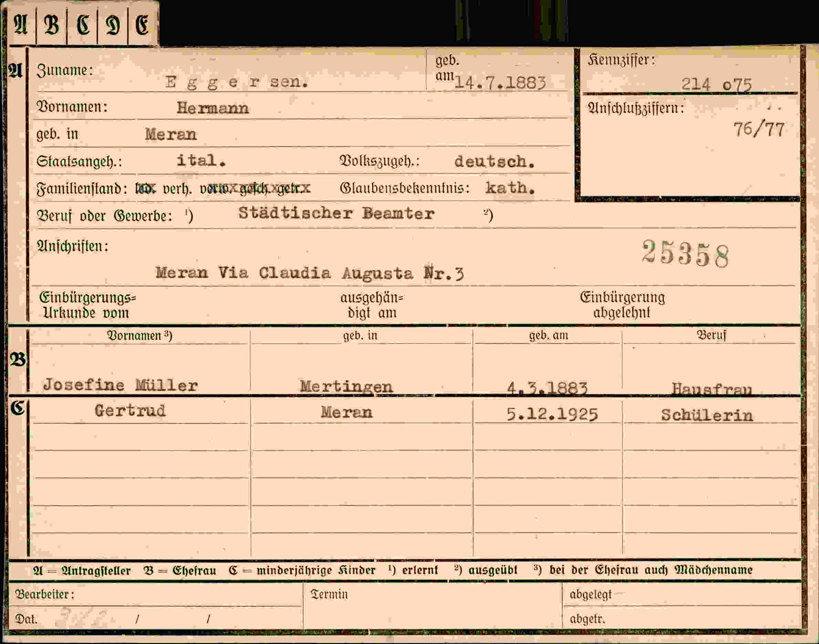Click the wife's occupation "Hausfrau"
The height and width of the screenshot is (644, 819).
coord(712,389)
